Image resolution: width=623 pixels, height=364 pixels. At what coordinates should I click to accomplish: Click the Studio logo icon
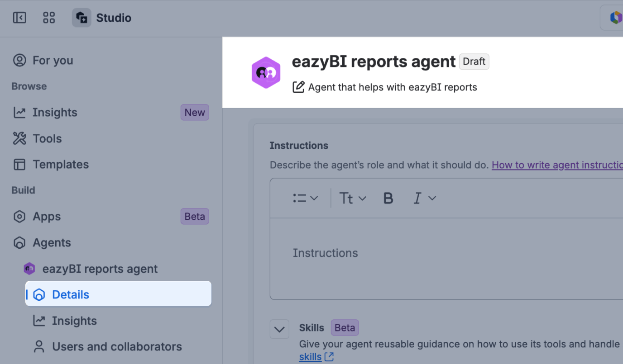click(81, 18)
